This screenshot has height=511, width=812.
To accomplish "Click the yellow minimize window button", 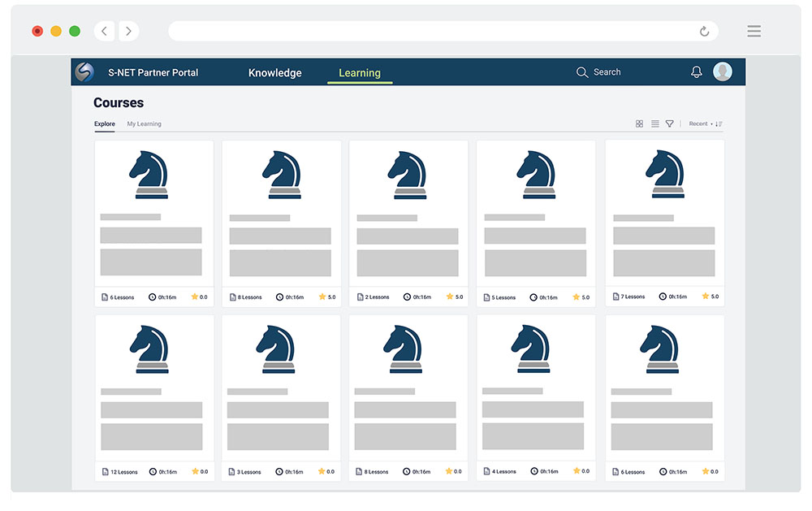I will [56, 31].
